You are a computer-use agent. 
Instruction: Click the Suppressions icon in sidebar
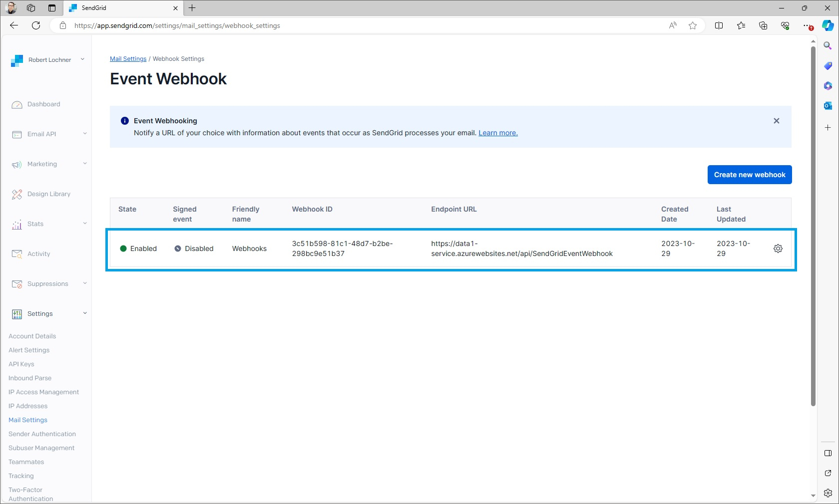(17, 284)
